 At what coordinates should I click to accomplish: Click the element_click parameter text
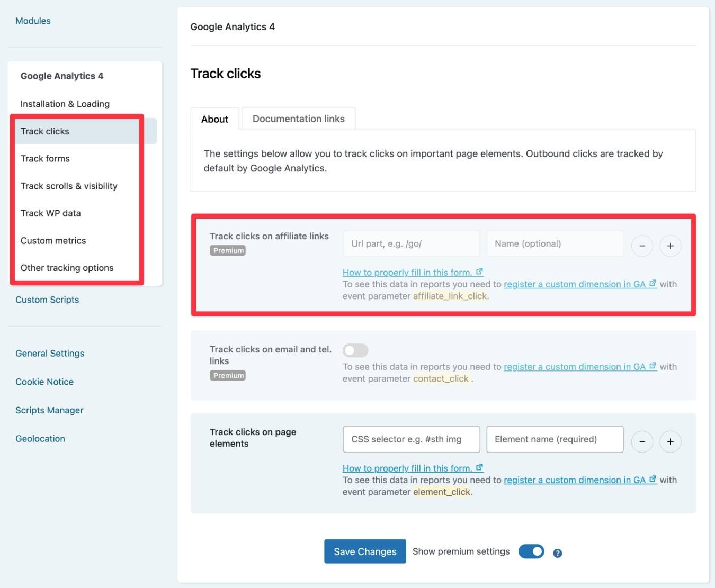[442, 492]
